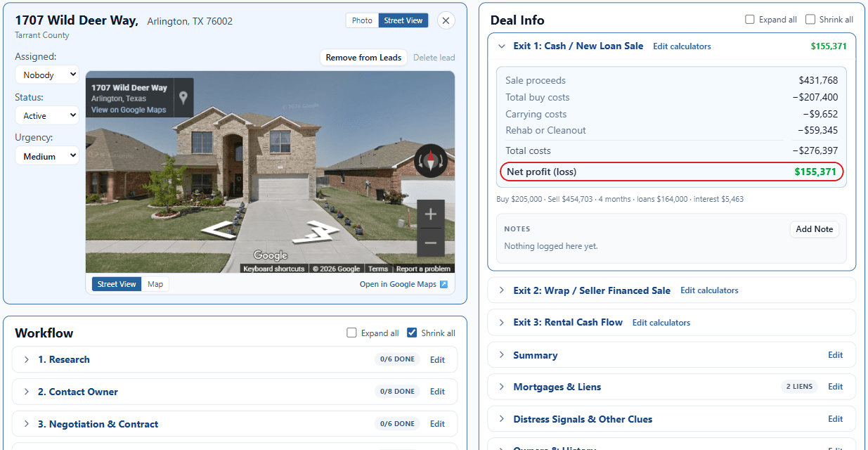Click Edit for Mortgages & Liens

tap(835, 387)
